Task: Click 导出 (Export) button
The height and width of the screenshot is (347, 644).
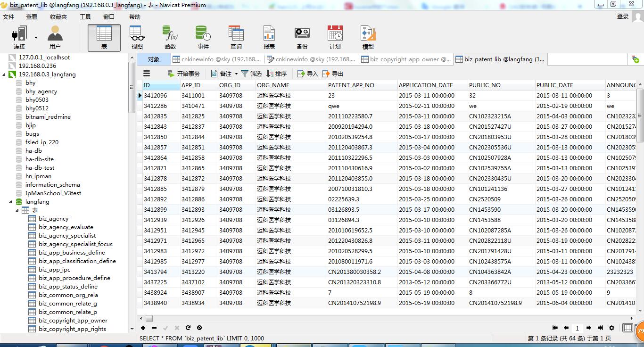Action: coord(333,74)
